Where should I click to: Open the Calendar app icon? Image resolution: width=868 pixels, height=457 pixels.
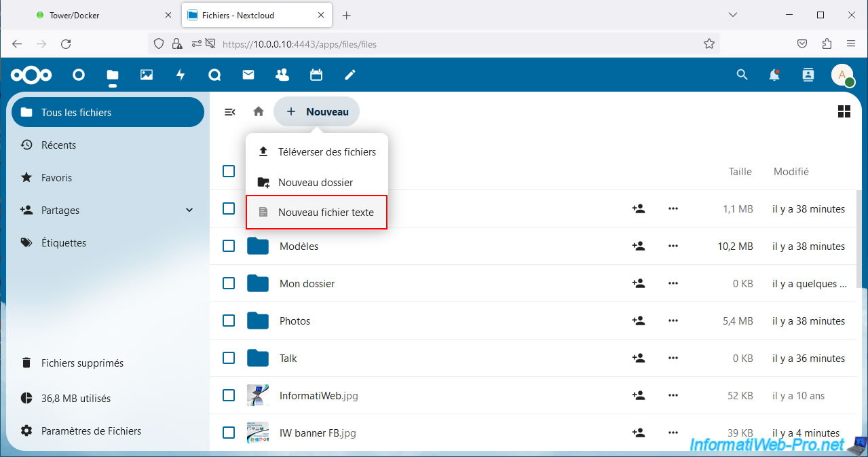pos(316,75)
